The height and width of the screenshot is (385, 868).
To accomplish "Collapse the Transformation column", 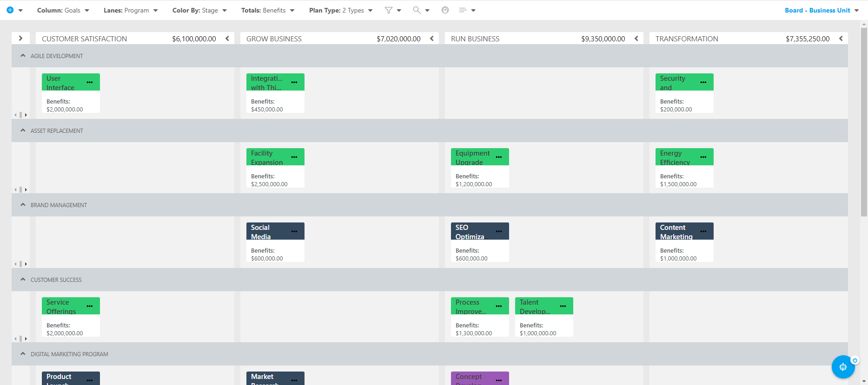I will (x=841, y=39).
